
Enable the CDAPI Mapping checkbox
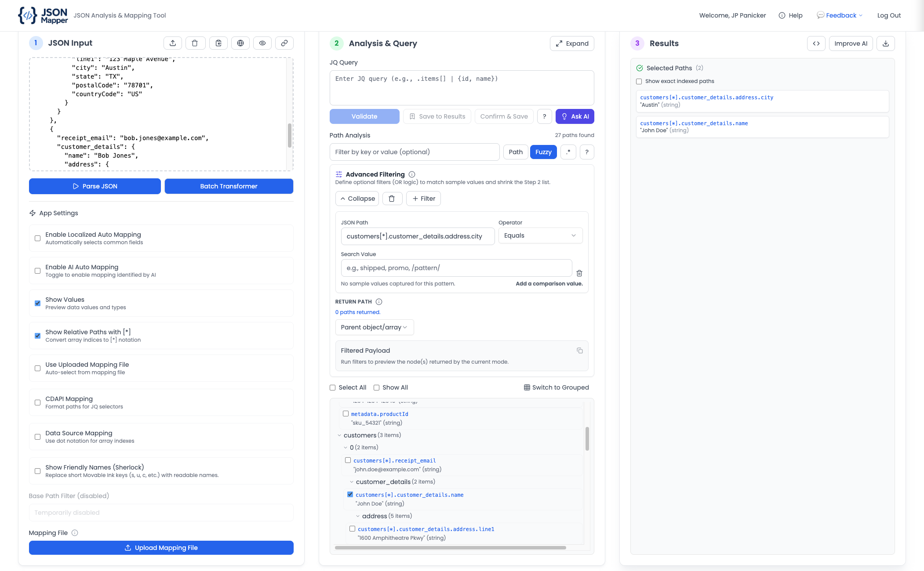(38, 403)
